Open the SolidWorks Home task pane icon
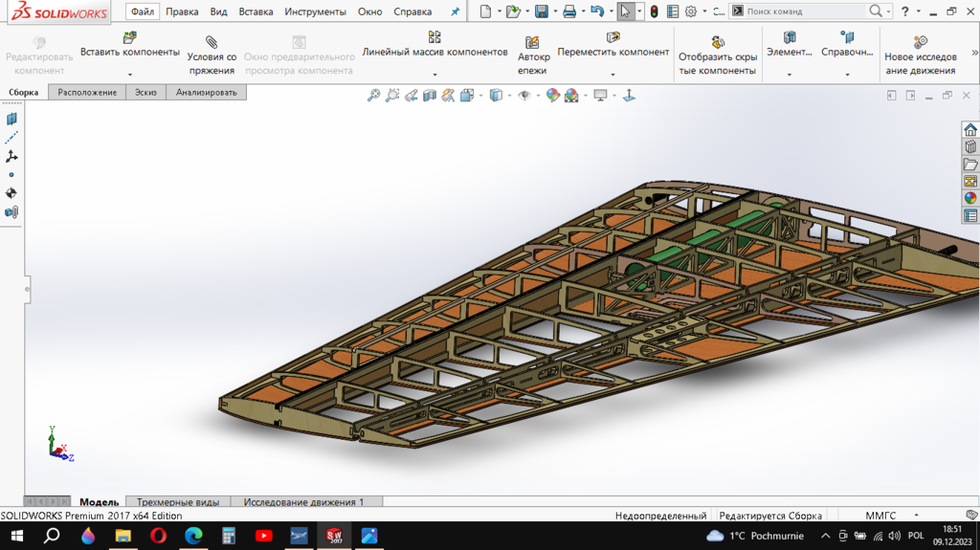The width and height of the screenshot is (980, 550). [970, 130]
